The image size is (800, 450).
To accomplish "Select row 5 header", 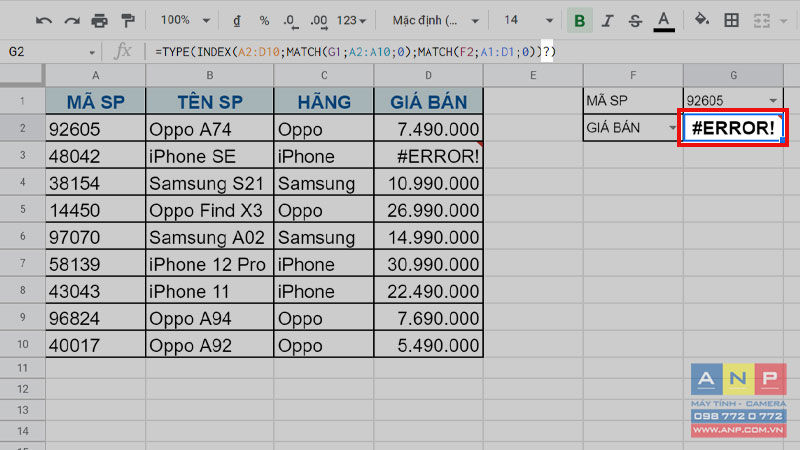I will (22, 209).
